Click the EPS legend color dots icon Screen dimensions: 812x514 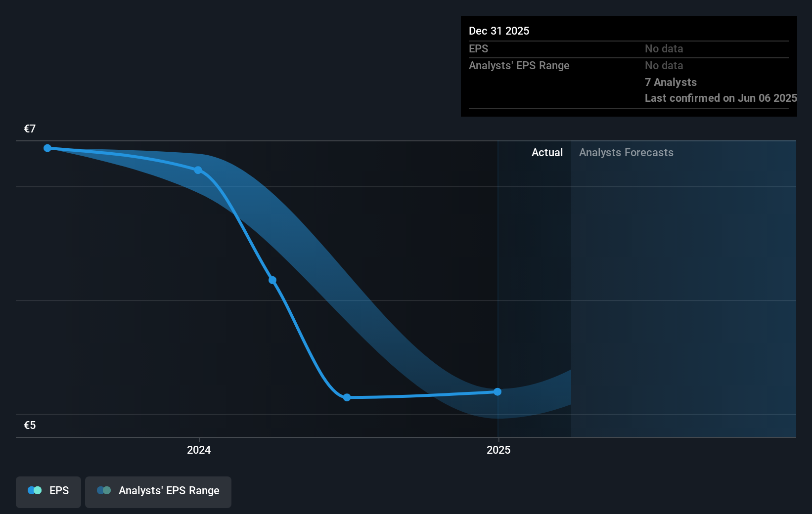[35, 490]
